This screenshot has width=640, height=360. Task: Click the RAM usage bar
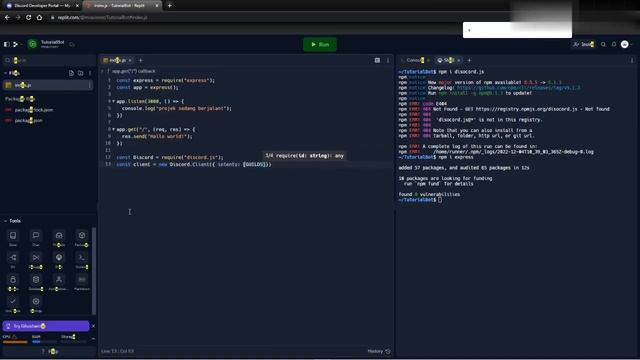point(44,342)
